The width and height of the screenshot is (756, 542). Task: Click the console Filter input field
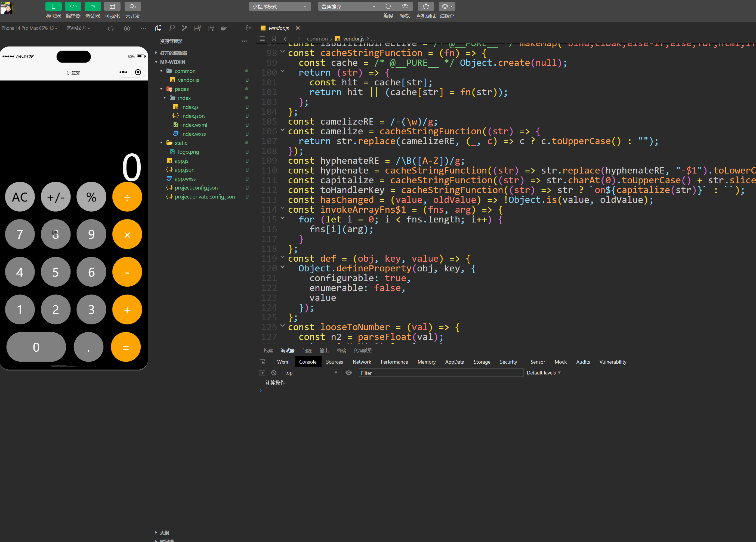click(440, 373)
